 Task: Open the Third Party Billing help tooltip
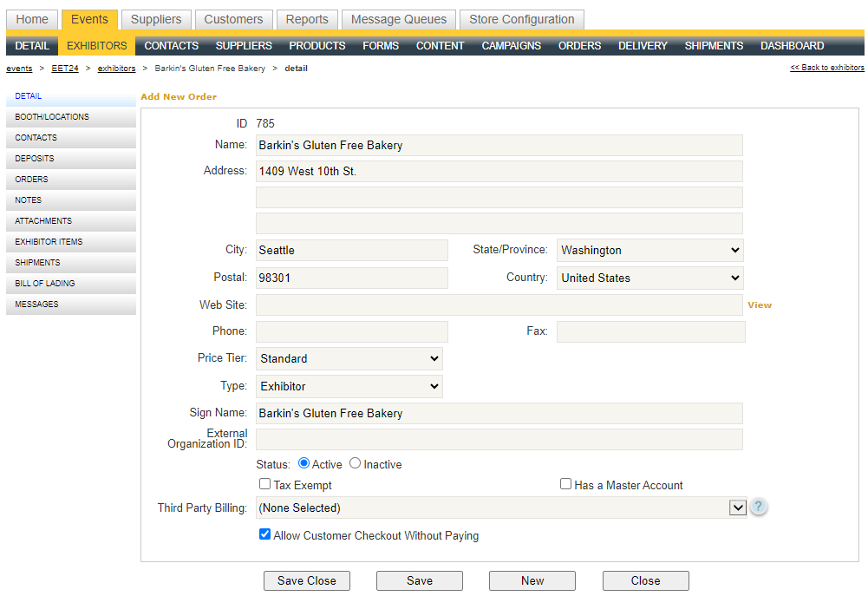pos(759,507)
